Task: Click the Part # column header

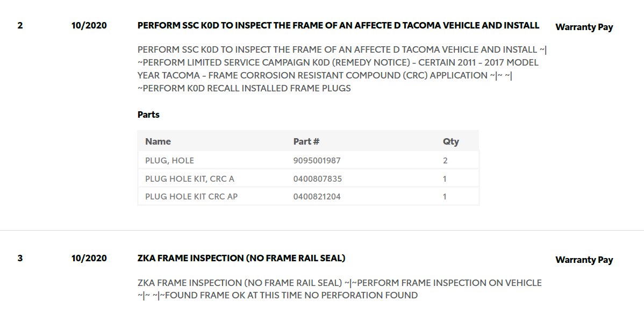Action: pos(306,141)
